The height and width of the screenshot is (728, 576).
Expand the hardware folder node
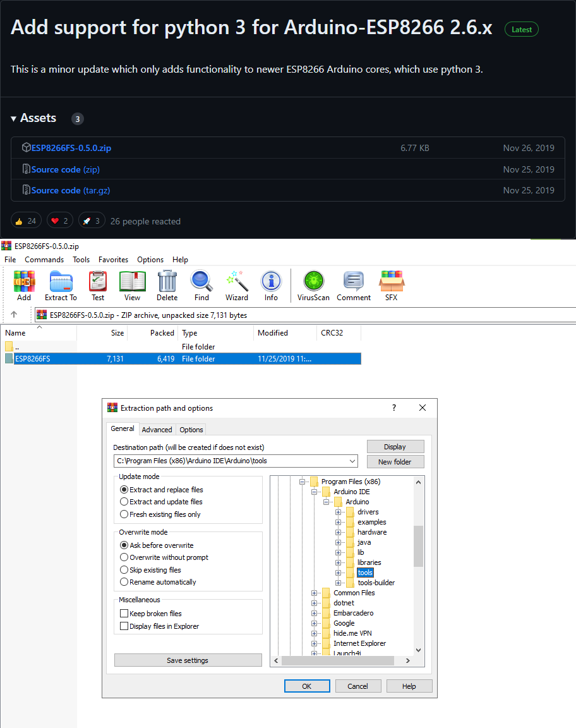coord(339,532)
